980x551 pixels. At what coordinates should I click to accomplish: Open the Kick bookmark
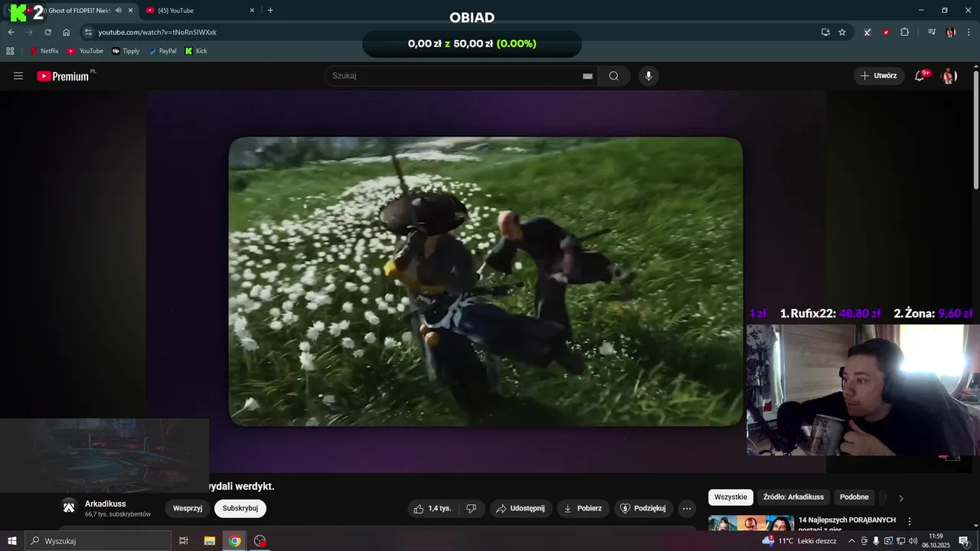coord(196,51)
